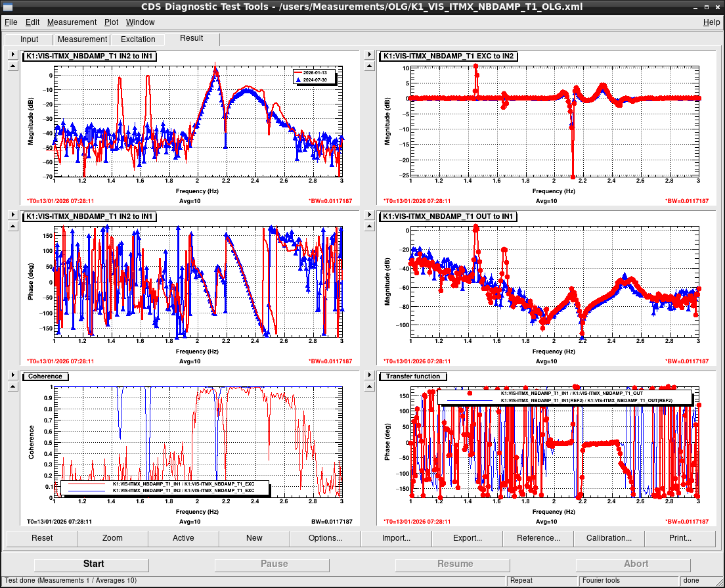Viewport: 725px width, 588px height.
Task: Expand options panel of OUT to IN1 plot
Action: pyautogui.click(x=370, y=215)
